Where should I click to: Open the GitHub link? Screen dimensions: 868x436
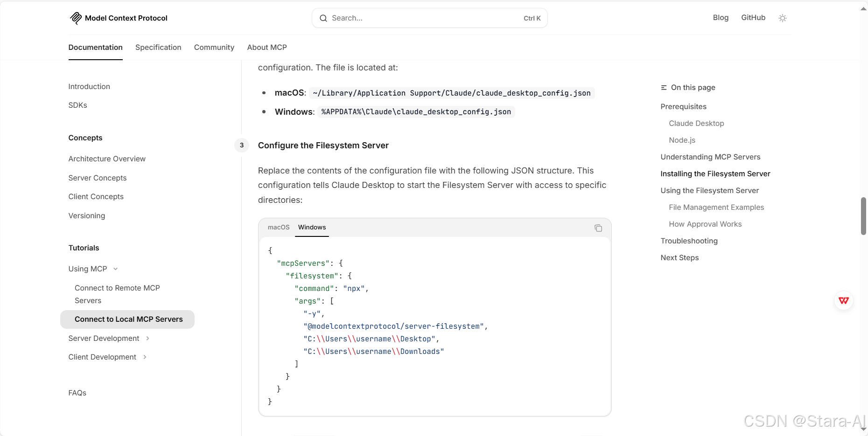click(753, 18)
